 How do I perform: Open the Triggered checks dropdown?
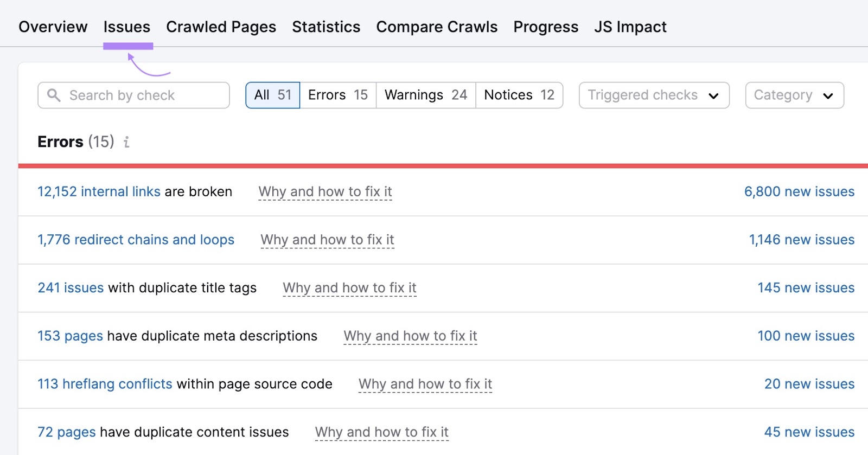point(653,95)
